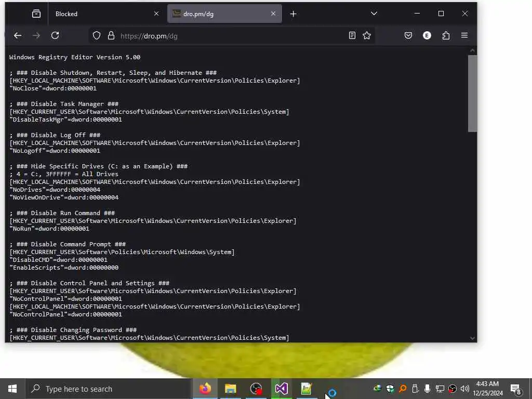
Task: Open File Explorer from the taskbar
Action: tap(230, 389)
